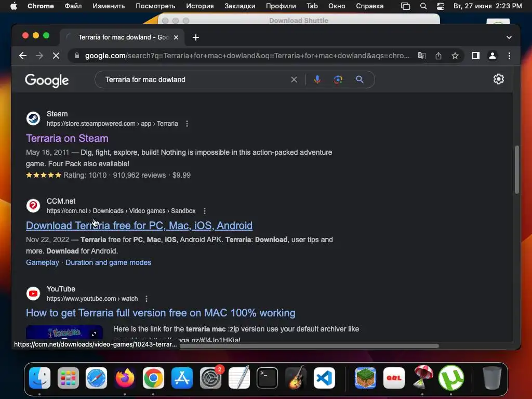Go back to the previous page
This screenshot has height=399, width=532.
[x=23, y=56]
